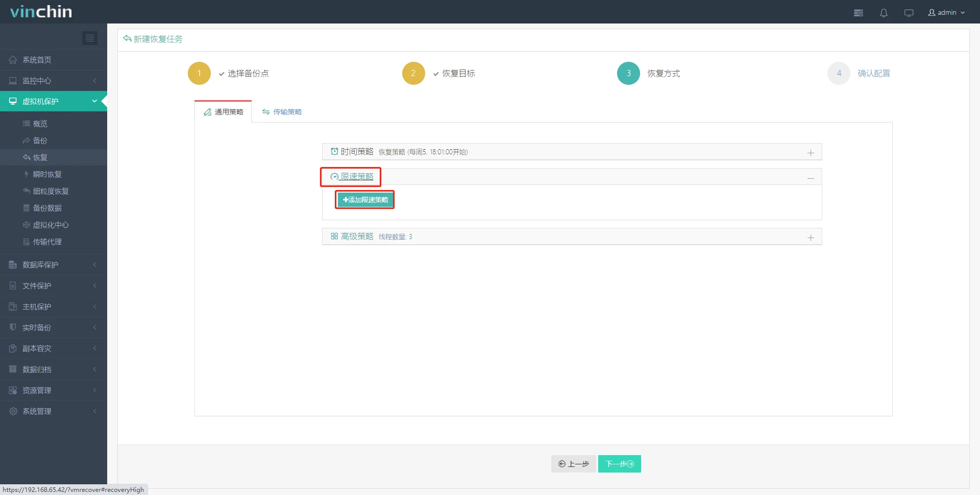Open 细粒度恢复 submenu item
This screenshot has height=495, width=980.
point(54,191)
